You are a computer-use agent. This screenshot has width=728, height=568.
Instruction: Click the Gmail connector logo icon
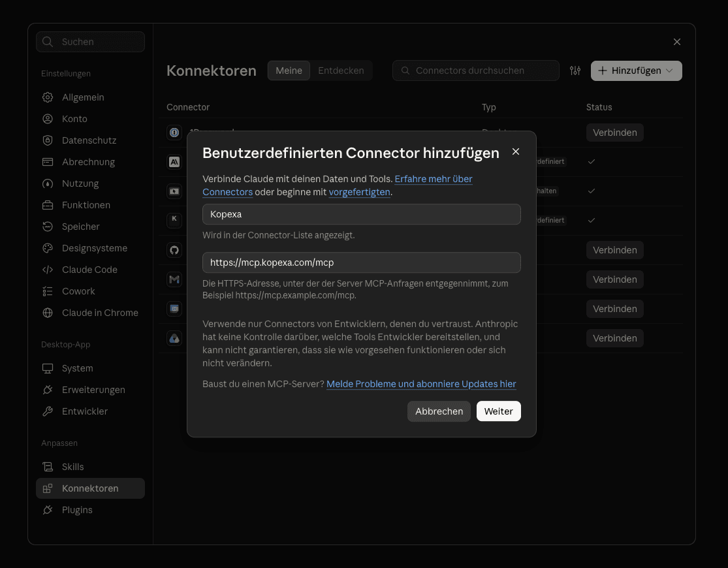click(x=174, y=279)
